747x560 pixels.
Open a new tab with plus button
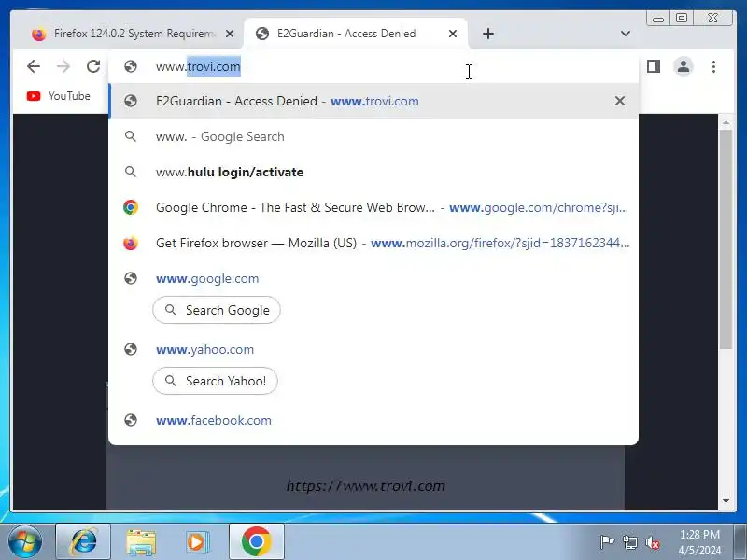point(488,34)
